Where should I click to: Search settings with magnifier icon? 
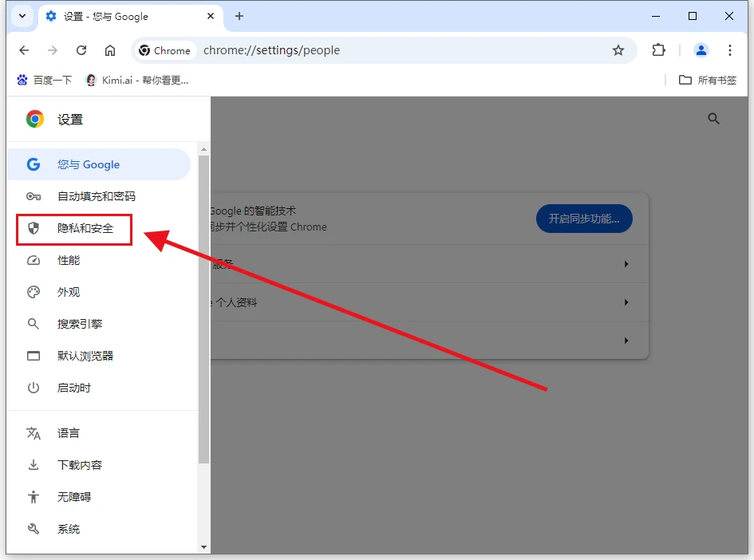[713, 119]
